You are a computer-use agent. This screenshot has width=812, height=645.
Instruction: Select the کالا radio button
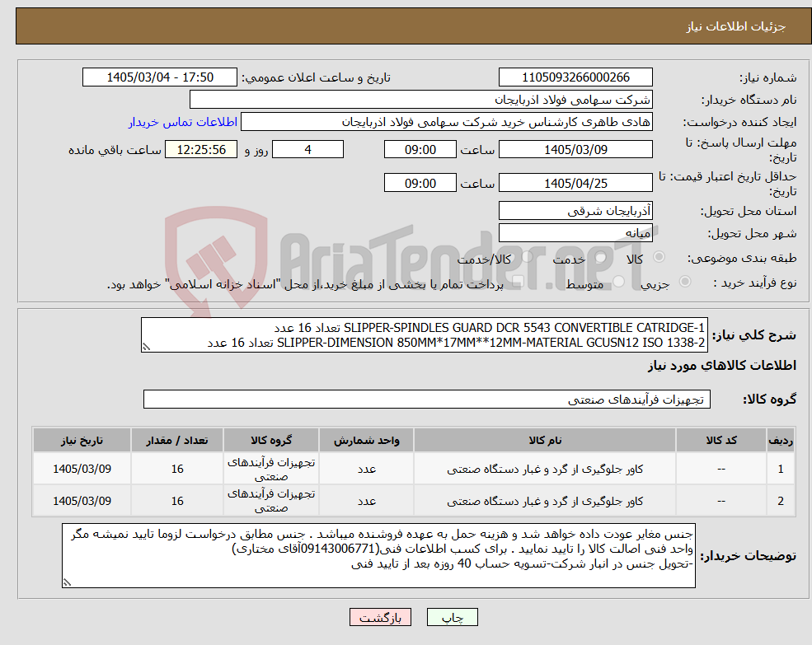(659, 256)
